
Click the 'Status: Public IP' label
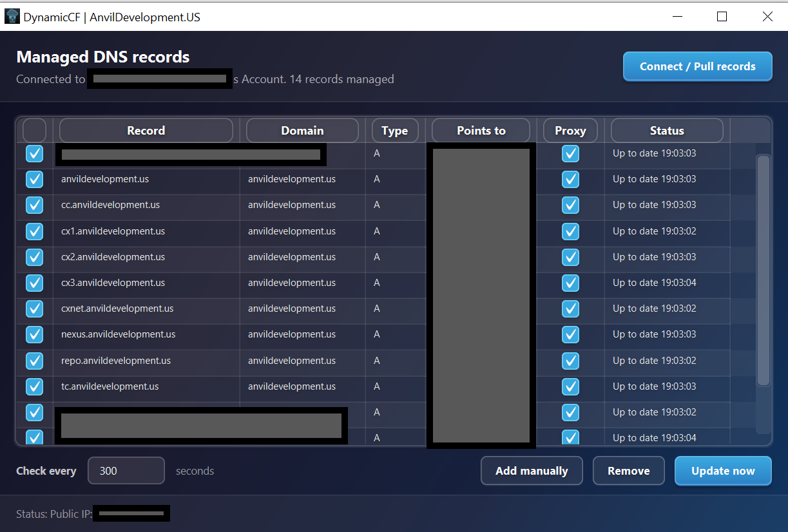point(54,514)
